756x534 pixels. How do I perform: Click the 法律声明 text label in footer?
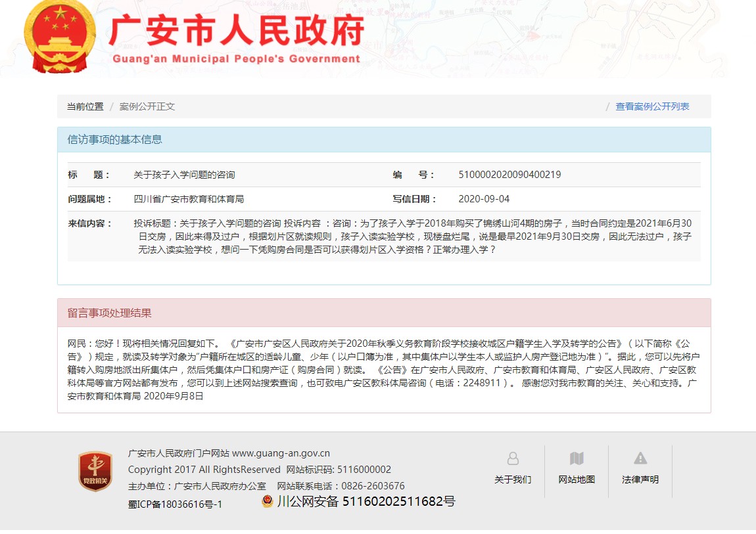(x=640, y=479)
